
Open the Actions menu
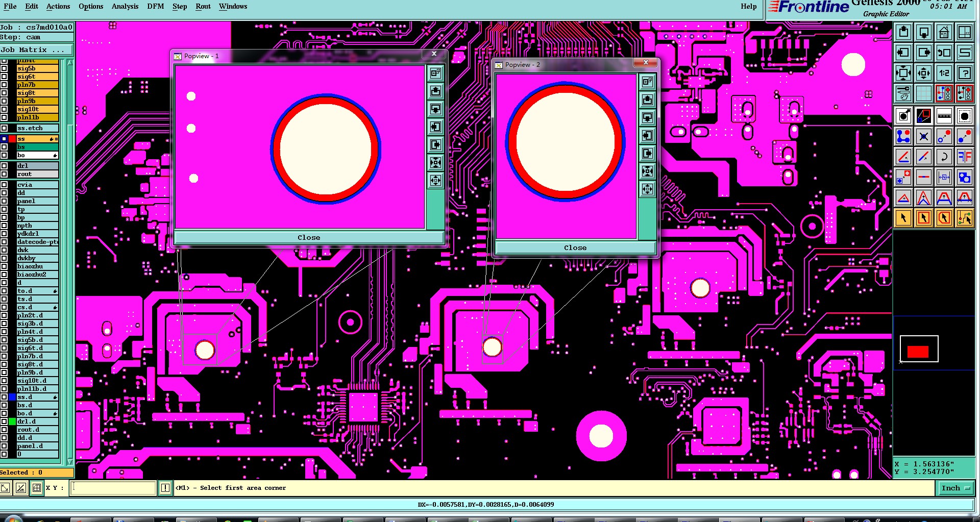click(58, 6)
